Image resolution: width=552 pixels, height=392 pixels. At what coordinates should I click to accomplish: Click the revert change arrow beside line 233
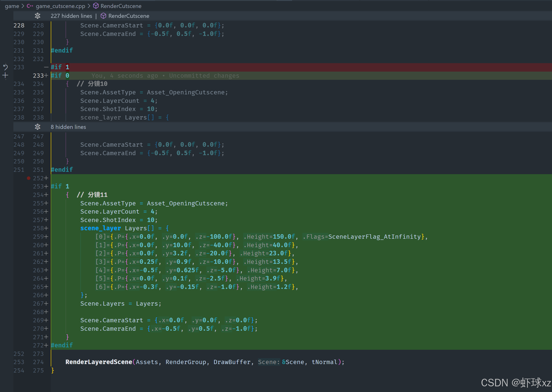5,67
